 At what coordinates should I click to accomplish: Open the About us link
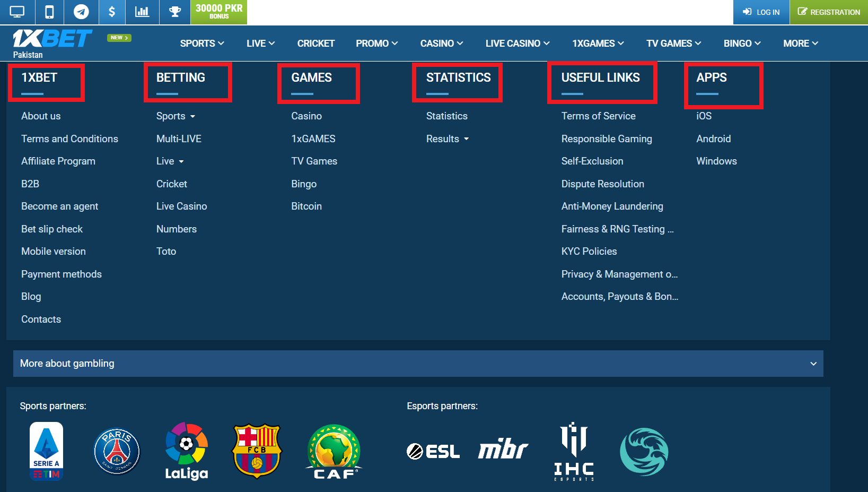point(41,116)
